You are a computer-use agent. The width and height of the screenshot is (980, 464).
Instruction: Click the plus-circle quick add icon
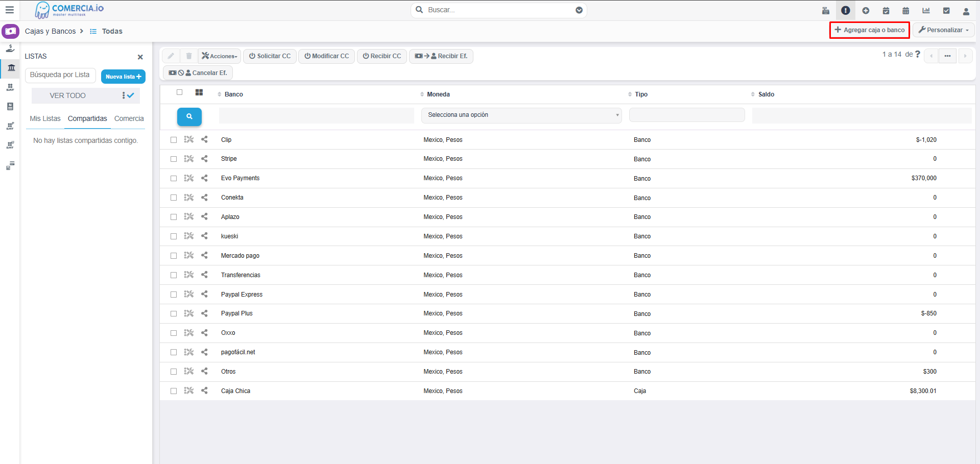pos(866,10)
